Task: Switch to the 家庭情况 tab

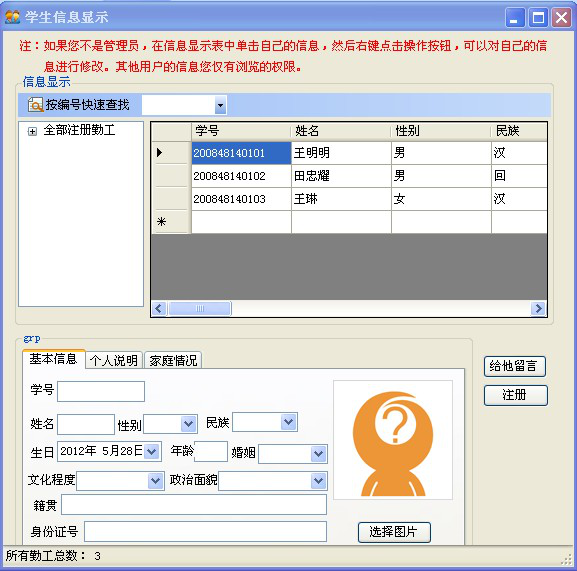Action: point(173,360)
